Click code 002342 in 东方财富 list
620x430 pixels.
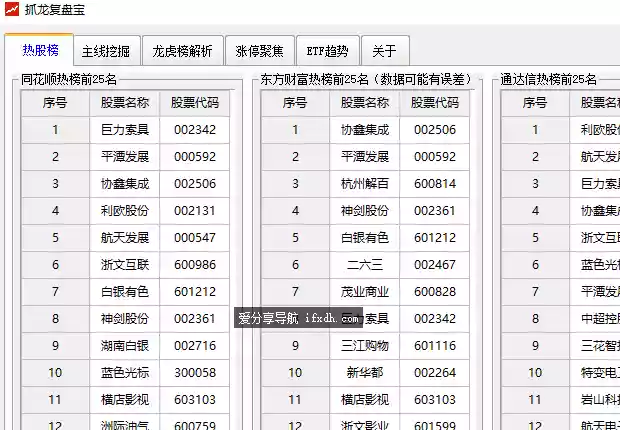pyautogui.click(x=435, y=318)
